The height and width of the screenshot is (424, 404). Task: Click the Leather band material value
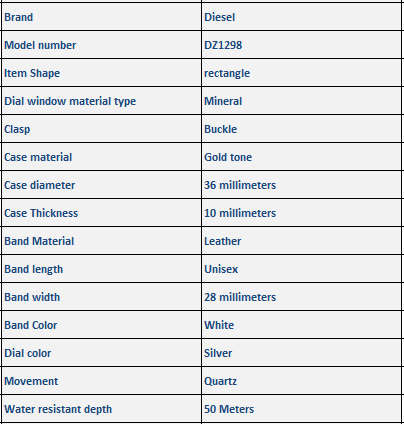click(x=301, y=241)
